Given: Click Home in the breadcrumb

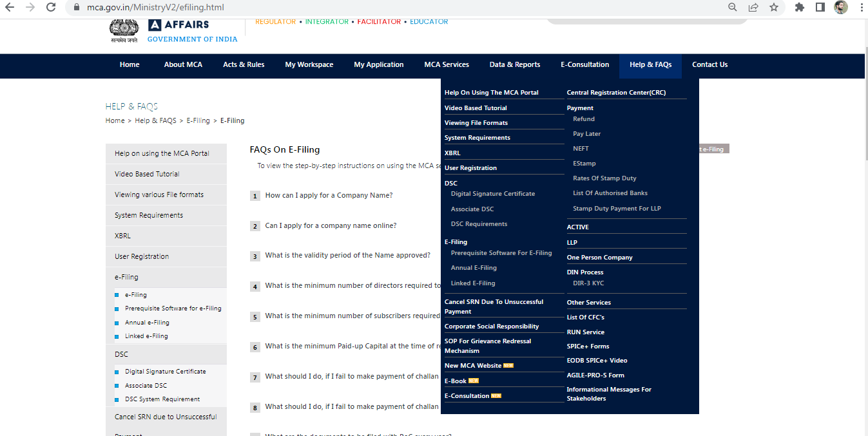Looking at the screenshot, I should (x=115, y=120).
